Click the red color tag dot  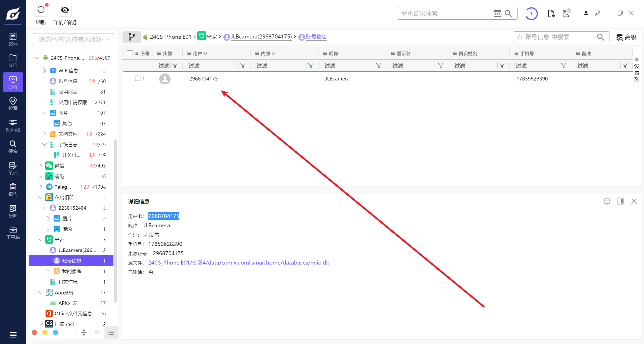point(34,333)
